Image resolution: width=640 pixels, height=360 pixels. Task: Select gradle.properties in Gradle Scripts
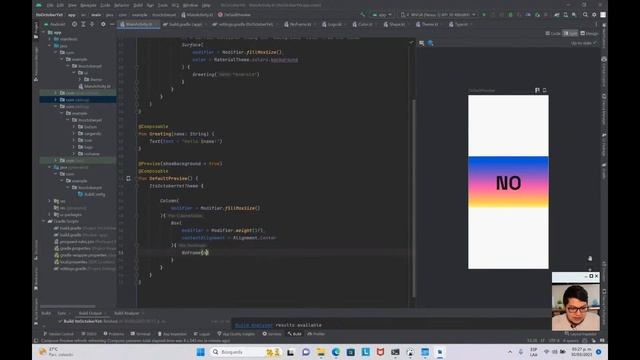75,248
